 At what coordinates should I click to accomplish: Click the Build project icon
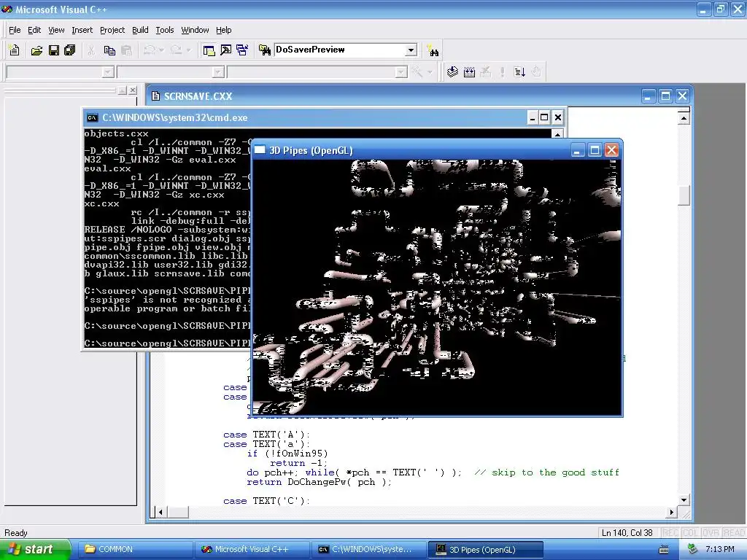point(469,72)
